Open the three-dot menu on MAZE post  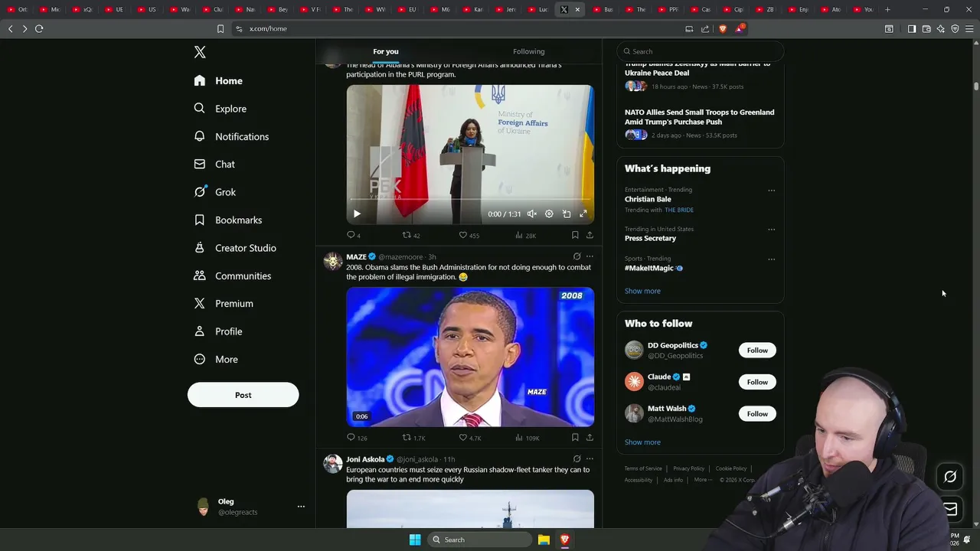(x=590, y=256)
